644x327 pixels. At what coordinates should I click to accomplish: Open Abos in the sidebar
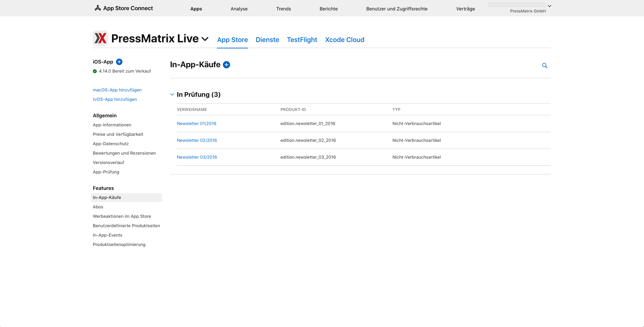point(98,207)
